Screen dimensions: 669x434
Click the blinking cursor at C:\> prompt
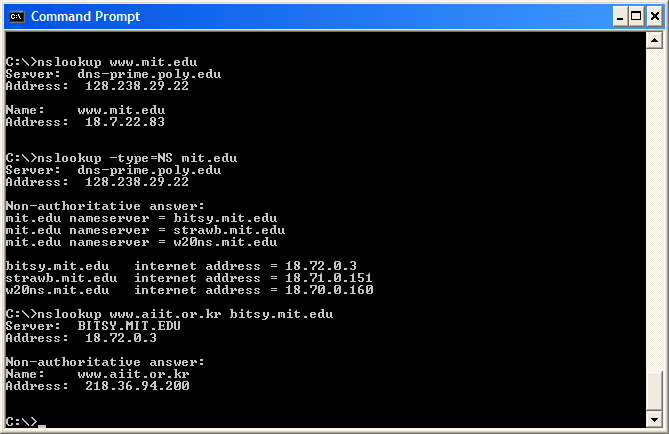[x=41, y=425]
